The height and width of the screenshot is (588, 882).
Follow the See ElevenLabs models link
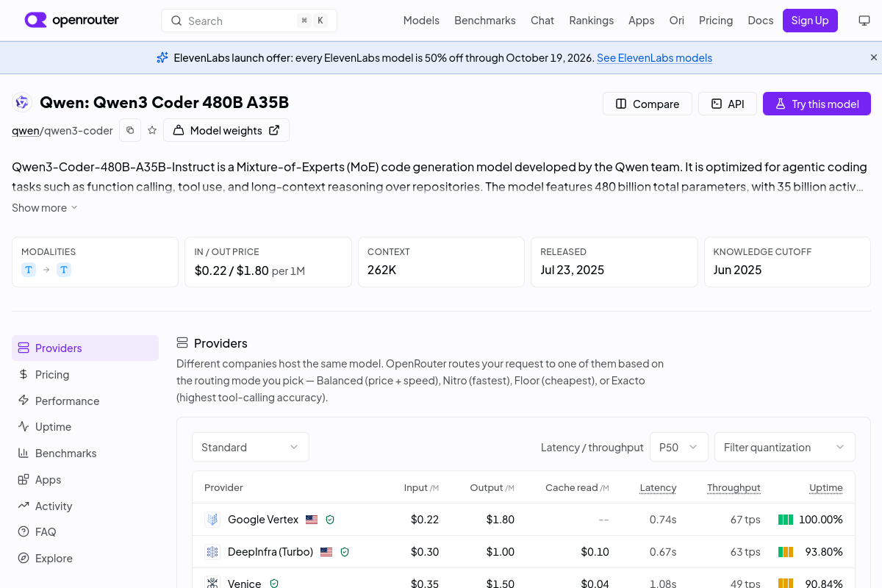[654, 58]
